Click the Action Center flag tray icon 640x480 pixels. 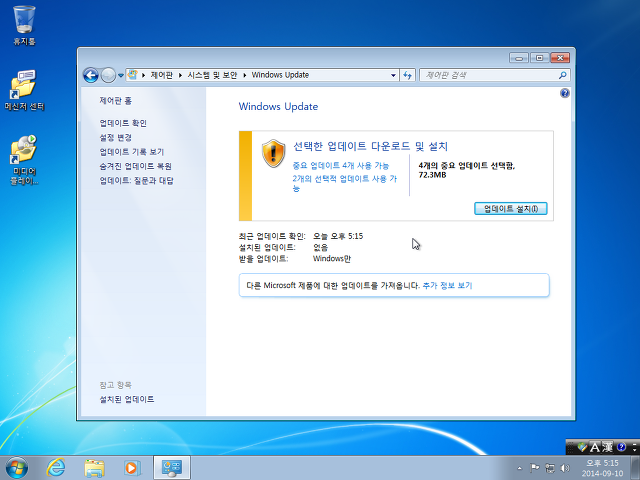[534, 468]
